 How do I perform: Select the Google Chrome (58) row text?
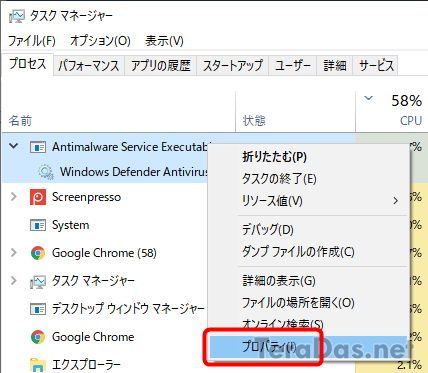point(104,253)
